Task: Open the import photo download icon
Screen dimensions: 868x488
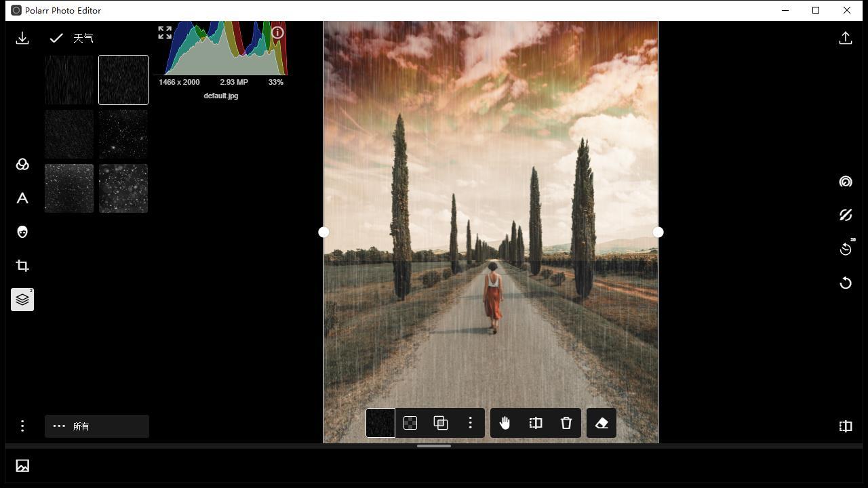Action: tap(22, 38)
